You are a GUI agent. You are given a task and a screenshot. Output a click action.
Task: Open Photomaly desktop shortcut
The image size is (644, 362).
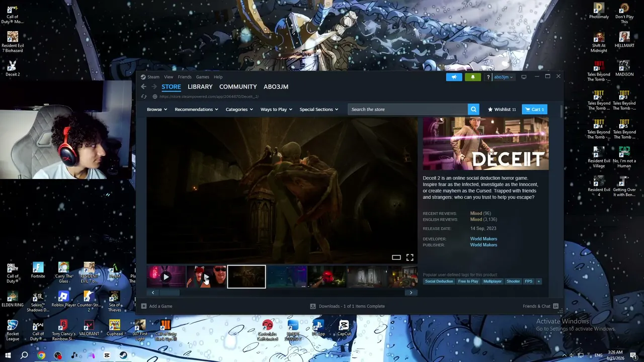[599, 11]
